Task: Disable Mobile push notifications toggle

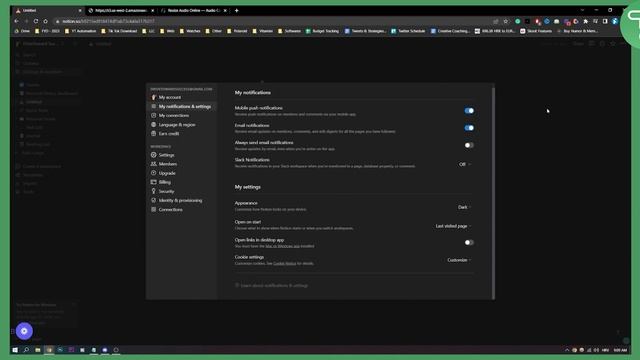Action: [x=469, y=111]
